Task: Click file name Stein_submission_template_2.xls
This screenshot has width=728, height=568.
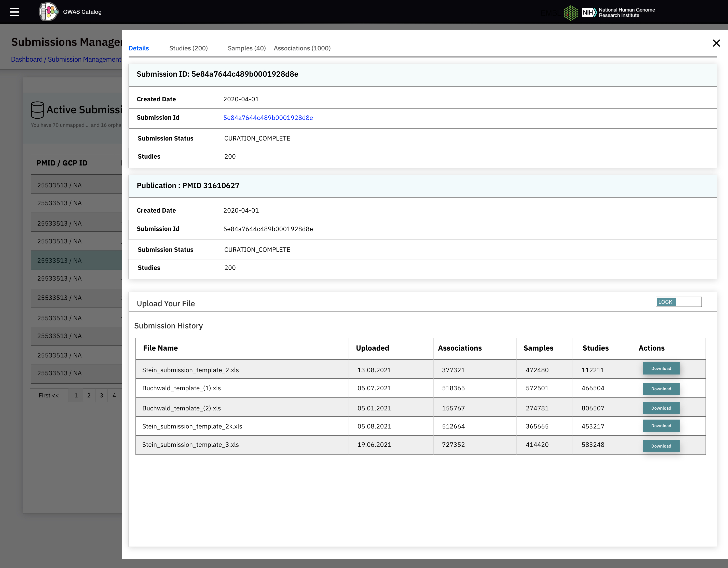Action: [x=190, y=370]
